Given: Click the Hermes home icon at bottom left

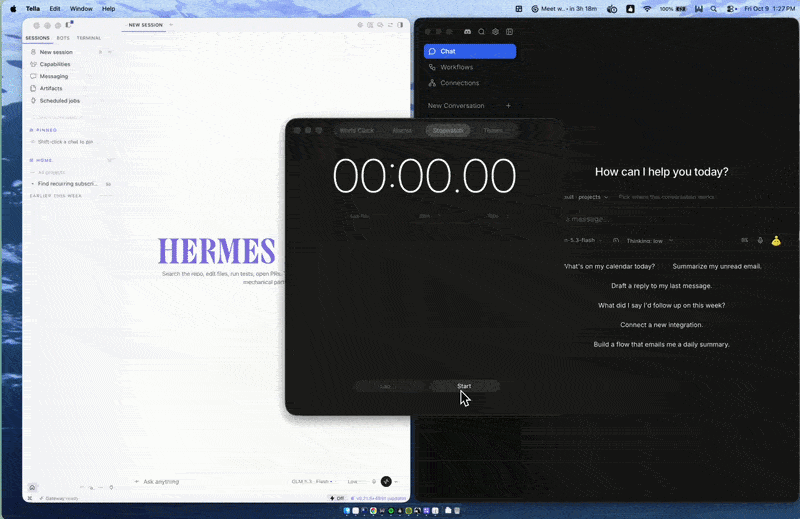Looking at the screenshot, I should (32, 487).
